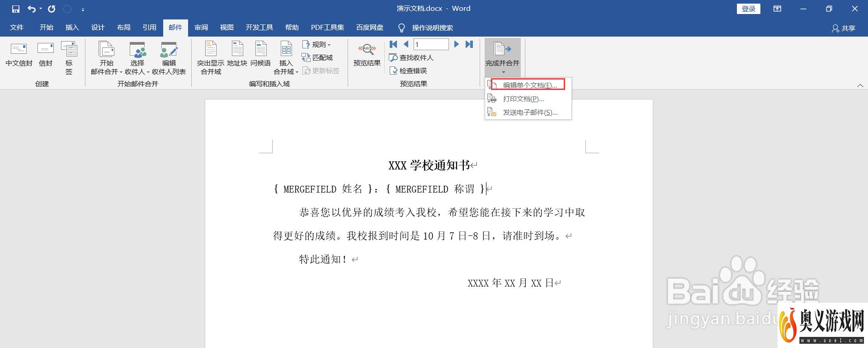Image resolution: width=868 pixels, height=348 pixels.
Task: Click 查找收件人 button
Action: [x=411, y=58]
